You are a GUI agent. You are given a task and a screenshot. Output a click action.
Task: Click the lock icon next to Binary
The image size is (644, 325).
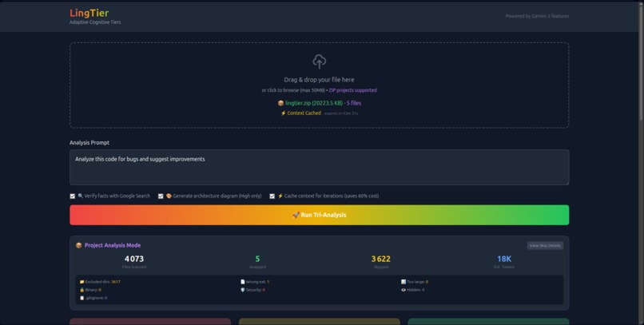point(81,290)
